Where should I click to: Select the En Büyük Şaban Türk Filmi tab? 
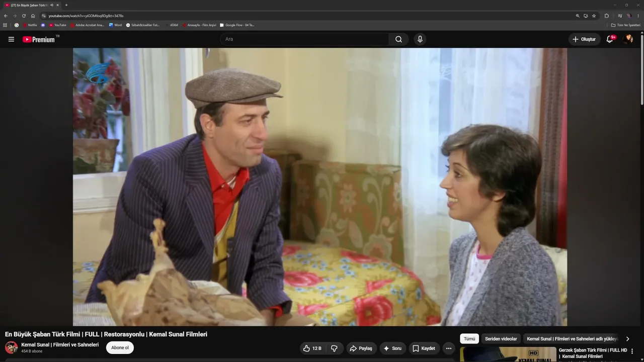coord(32,5)
